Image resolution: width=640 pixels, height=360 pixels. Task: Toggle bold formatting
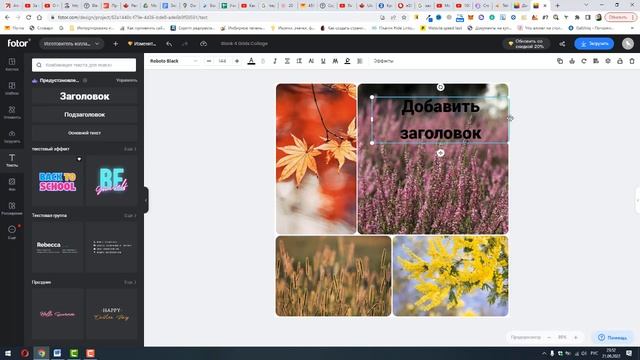(x=263, y=61)
